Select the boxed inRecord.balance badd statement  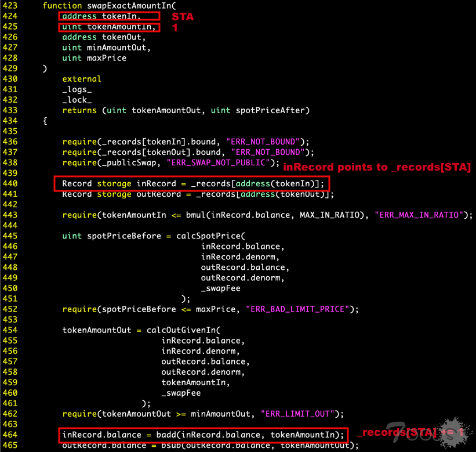[203, 434]
